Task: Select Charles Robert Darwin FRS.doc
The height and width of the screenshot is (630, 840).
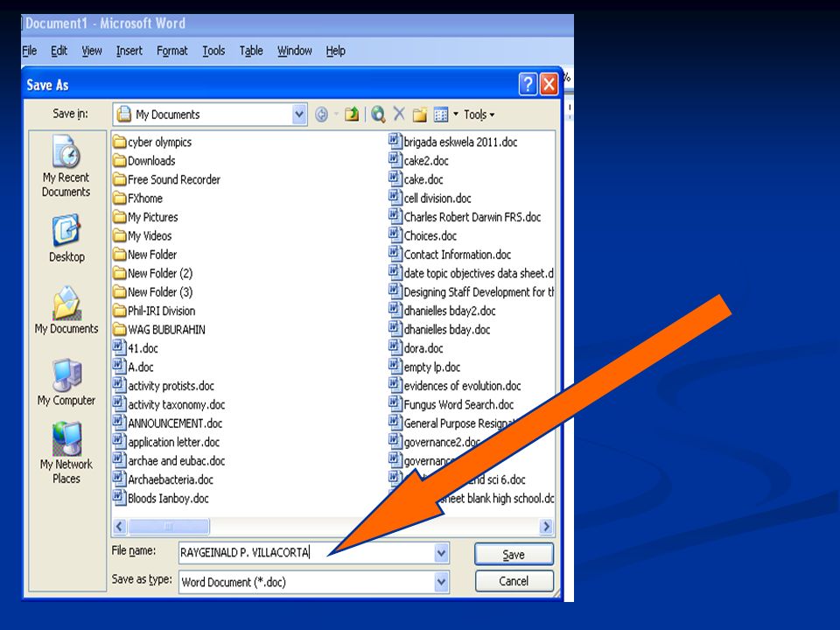Action: point(465,217)
